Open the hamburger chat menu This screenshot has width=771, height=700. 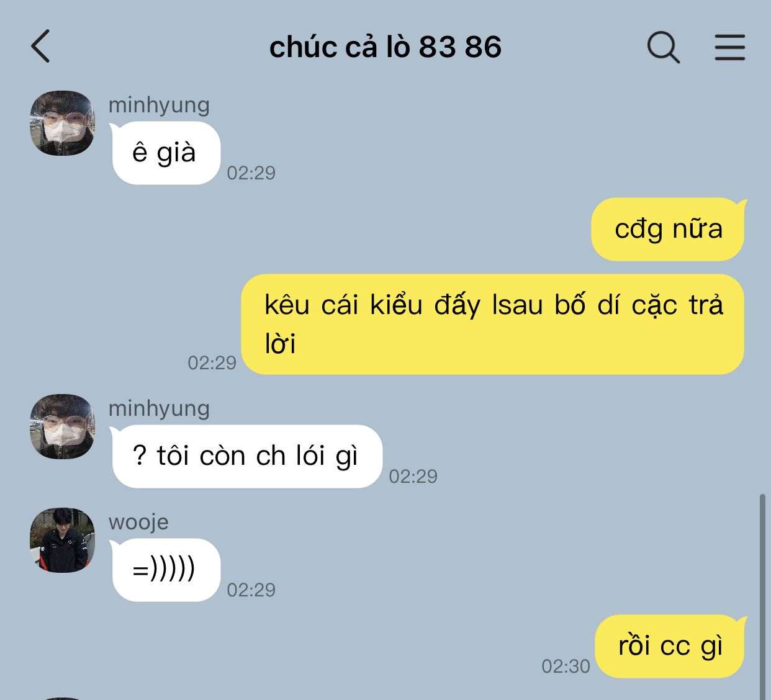tap(729, 47)
